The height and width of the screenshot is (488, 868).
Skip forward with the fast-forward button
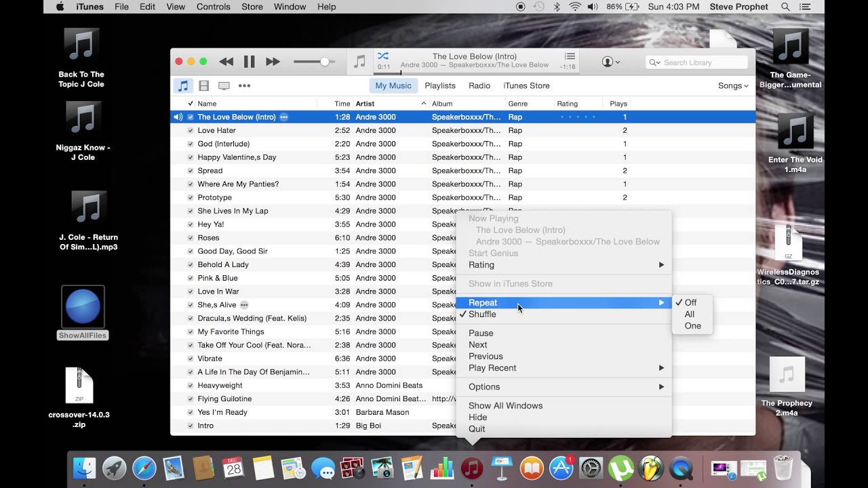click(x=273, y=62)
